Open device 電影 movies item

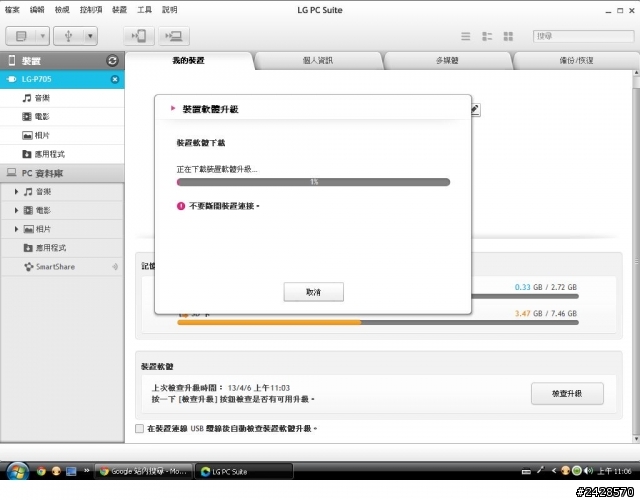pyautogui.click(x=62, y=117)
